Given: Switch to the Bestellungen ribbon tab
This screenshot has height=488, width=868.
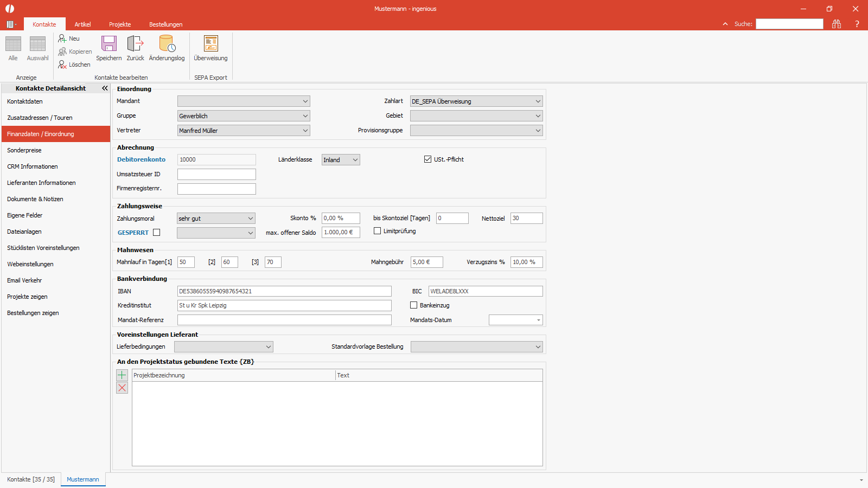Looking at the screenshot, I should (x=165, y=24).
